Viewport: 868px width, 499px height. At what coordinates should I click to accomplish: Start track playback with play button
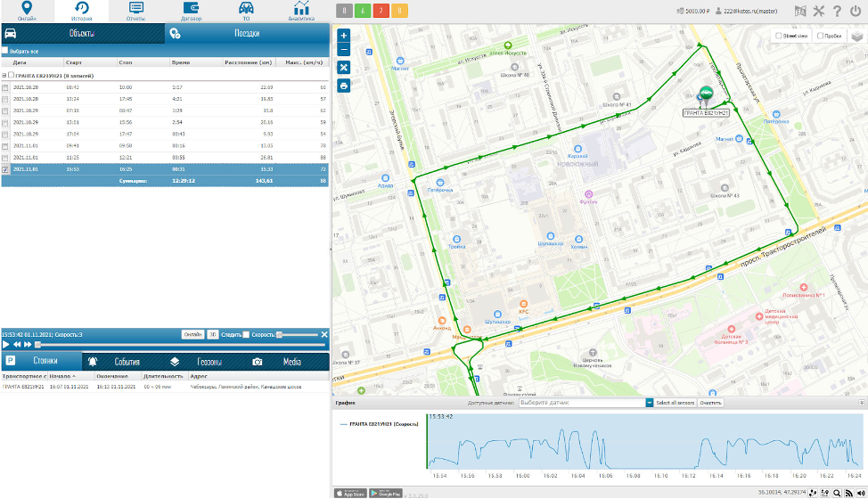(x=6, y=344)
